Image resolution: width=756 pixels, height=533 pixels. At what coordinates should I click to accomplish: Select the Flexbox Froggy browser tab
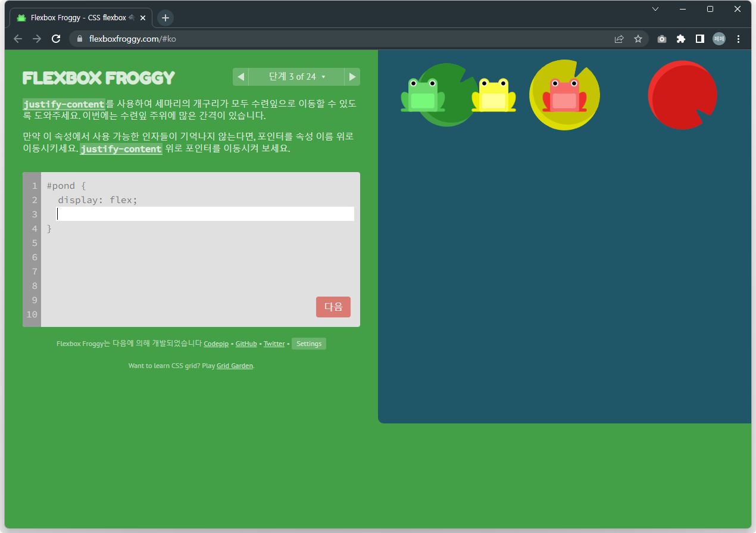point(81,18)
